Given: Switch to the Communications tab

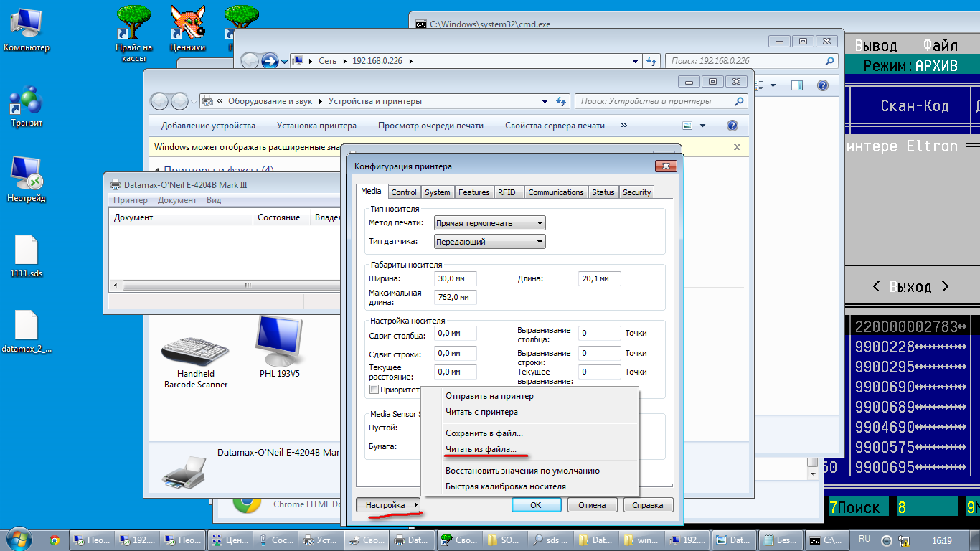Looking at the screenshot, I should pyautogui.click(x=555, y=192).
